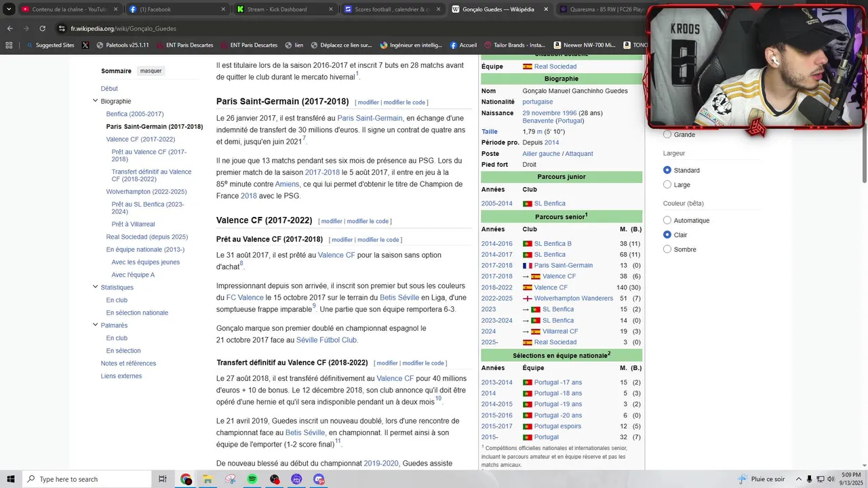Open the Discord taskbar icon
This screenshot has height=488, width=868.
click(x=319, y=479)
